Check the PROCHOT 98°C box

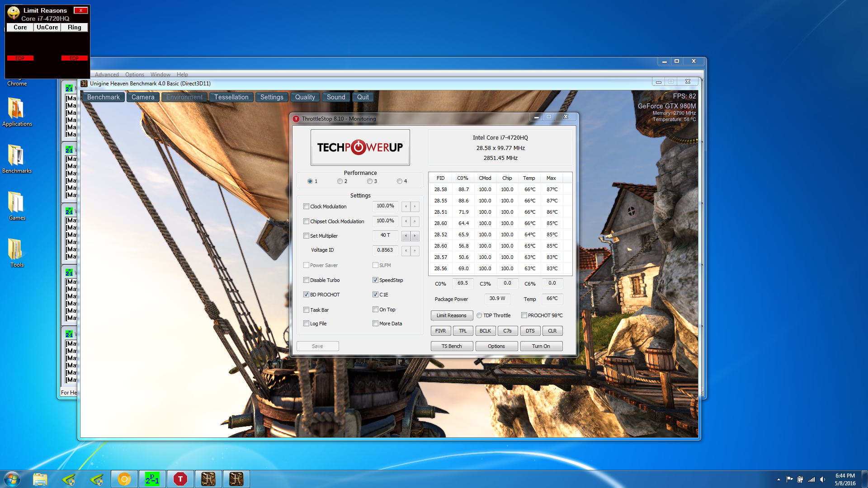coord(524,315)
